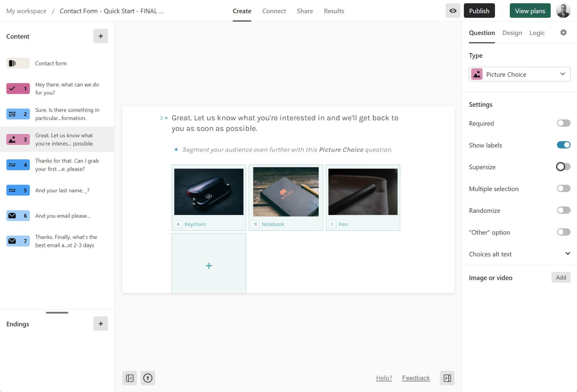Edit the Keychain choice label
577x392 pixels.
click(x=195, y=224)
